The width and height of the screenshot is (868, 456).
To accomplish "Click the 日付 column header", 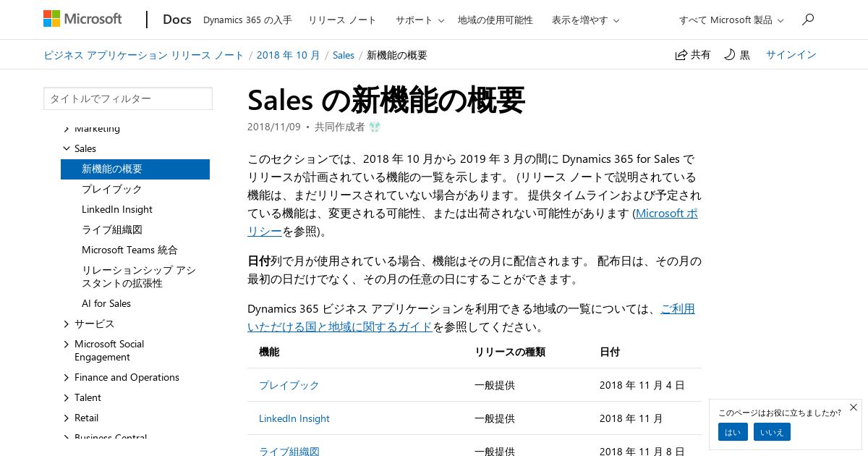I will [x=610, y=352].
